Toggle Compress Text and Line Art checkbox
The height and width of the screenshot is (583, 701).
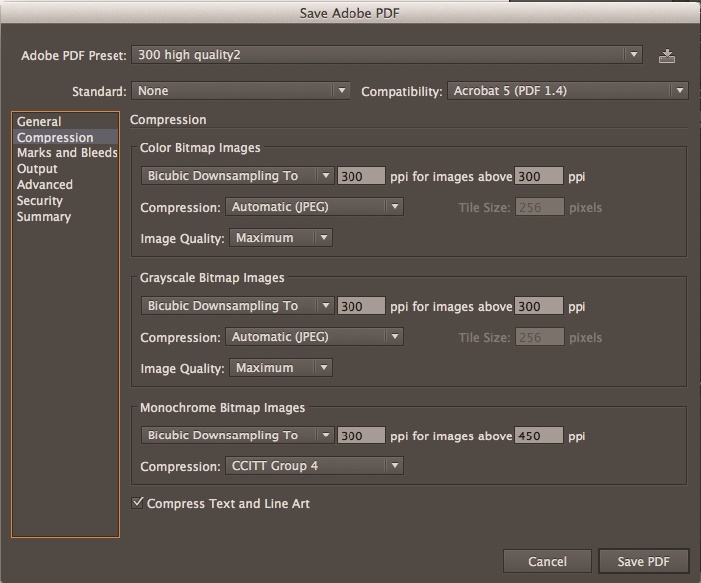click(138, 503)
